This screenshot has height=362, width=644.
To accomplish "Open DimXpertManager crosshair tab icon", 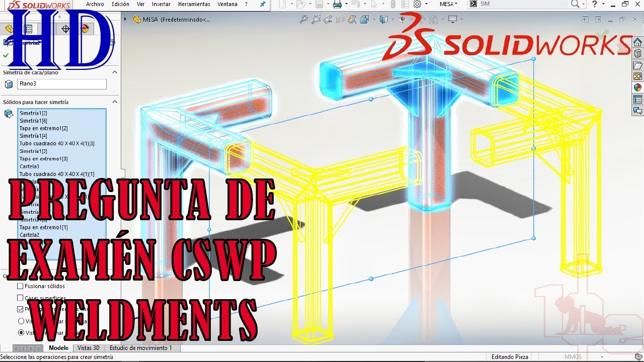I will (65, 29).
